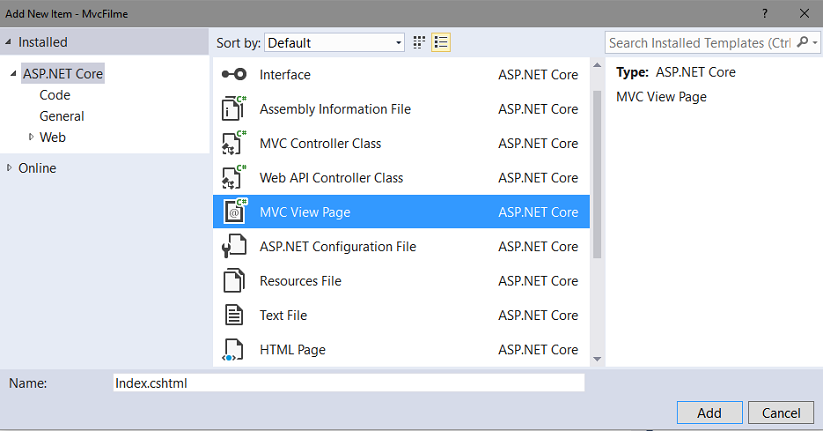Image resolution: width=823 pixels, height=431 pixels.
Task: Click the scroll down arrow of template list
Action: pyautogui.click(x=597, y=359)
